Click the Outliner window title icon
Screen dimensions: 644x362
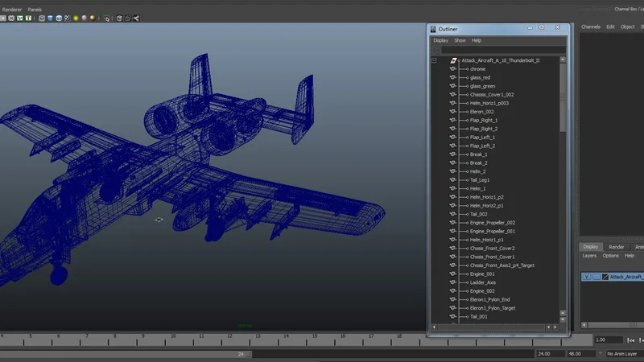[433, 29]
